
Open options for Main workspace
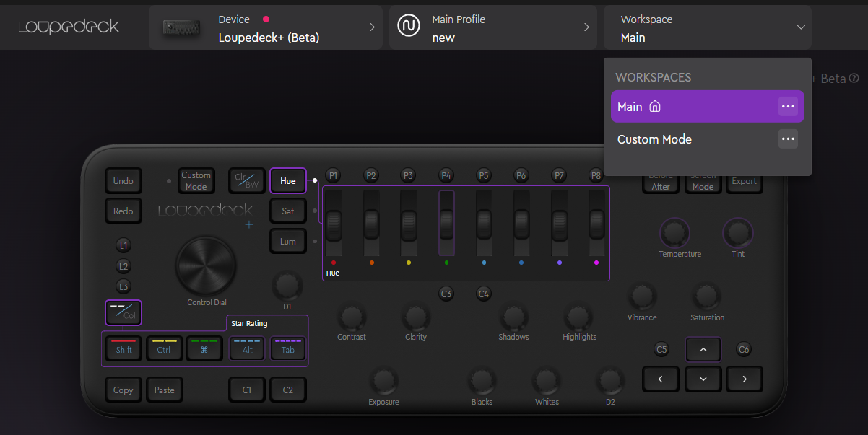(x=788, y=107)
